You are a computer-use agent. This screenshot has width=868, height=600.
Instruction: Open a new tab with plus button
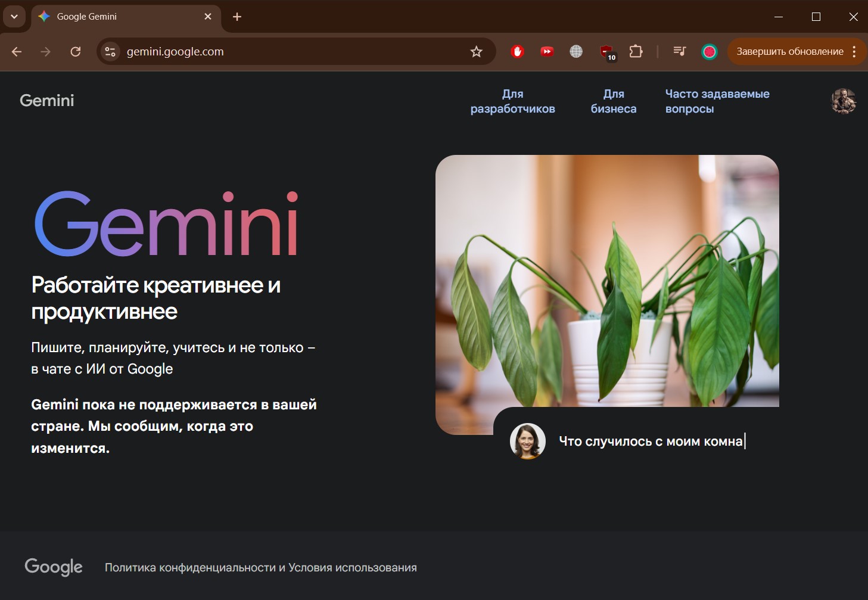[237, 17]
